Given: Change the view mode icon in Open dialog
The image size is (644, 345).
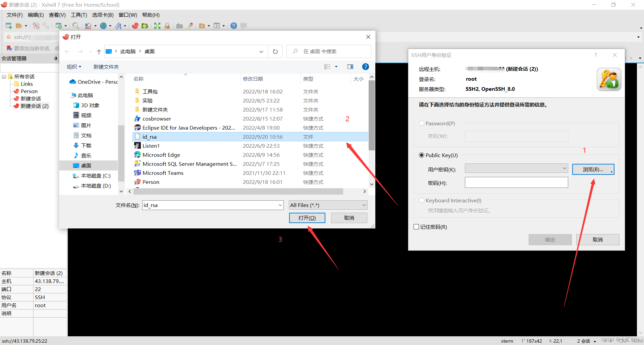Looking at the screenshot, I should pyautogui.click(x=328, y=67).
